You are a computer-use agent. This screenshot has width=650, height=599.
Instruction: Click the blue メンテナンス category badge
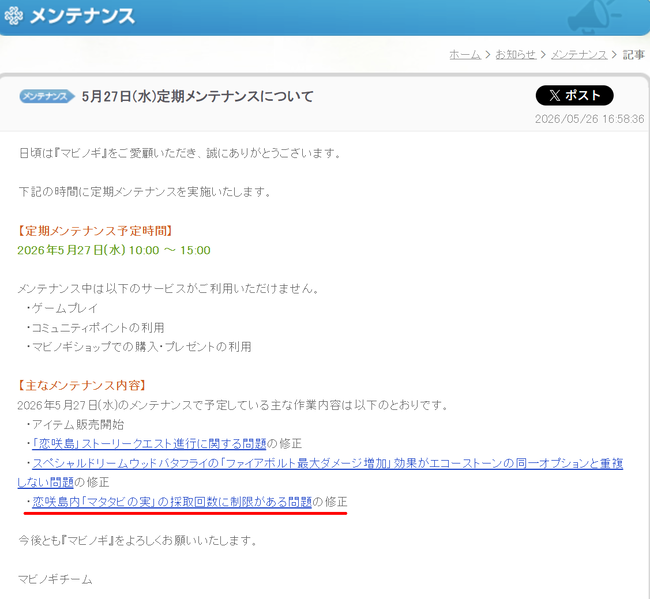coord(47,97)
